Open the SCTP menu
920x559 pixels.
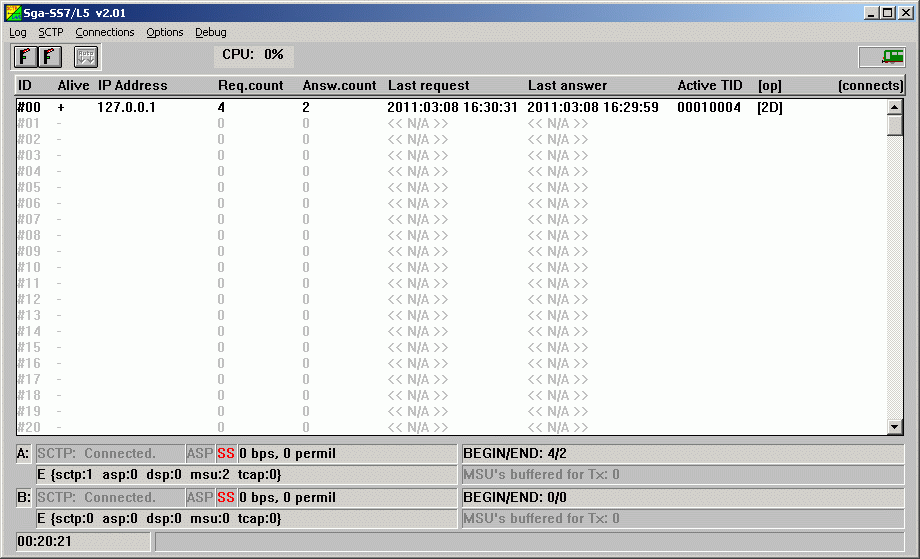(x=50, y=32)
